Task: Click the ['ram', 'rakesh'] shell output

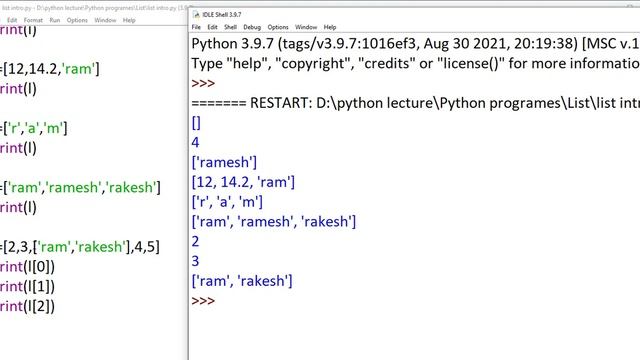Action: 242,281
